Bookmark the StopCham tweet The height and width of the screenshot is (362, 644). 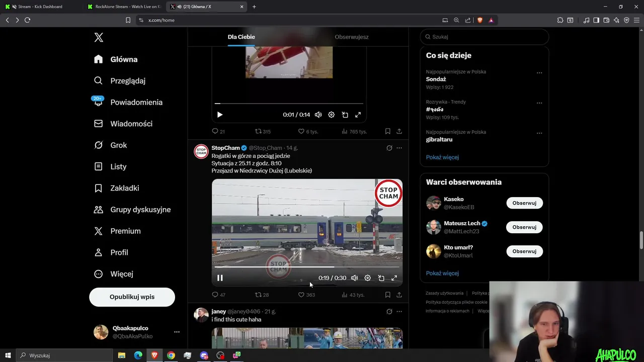[x=387, y=295]
